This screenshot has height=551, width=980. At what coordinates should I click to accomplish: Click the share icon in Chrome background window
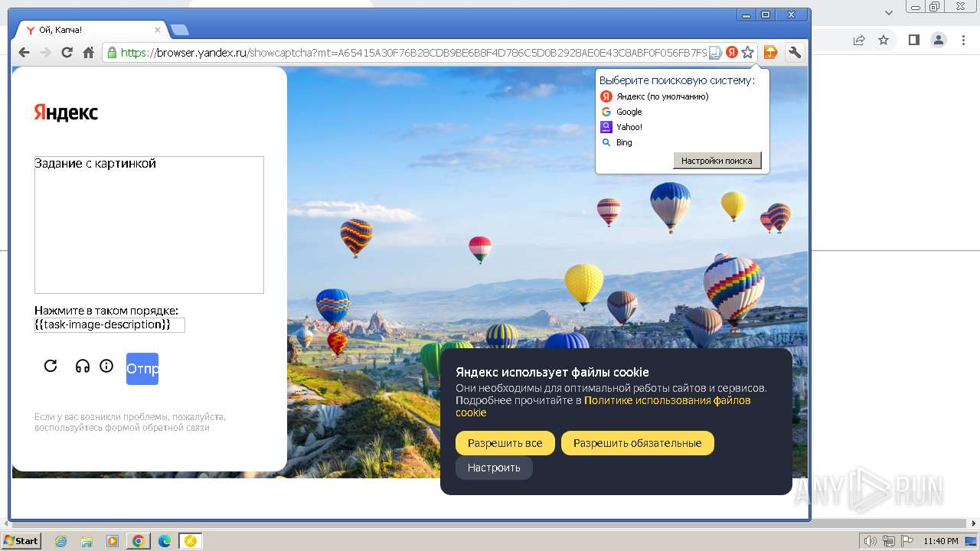pyautogui.click(x=859, y=40)
